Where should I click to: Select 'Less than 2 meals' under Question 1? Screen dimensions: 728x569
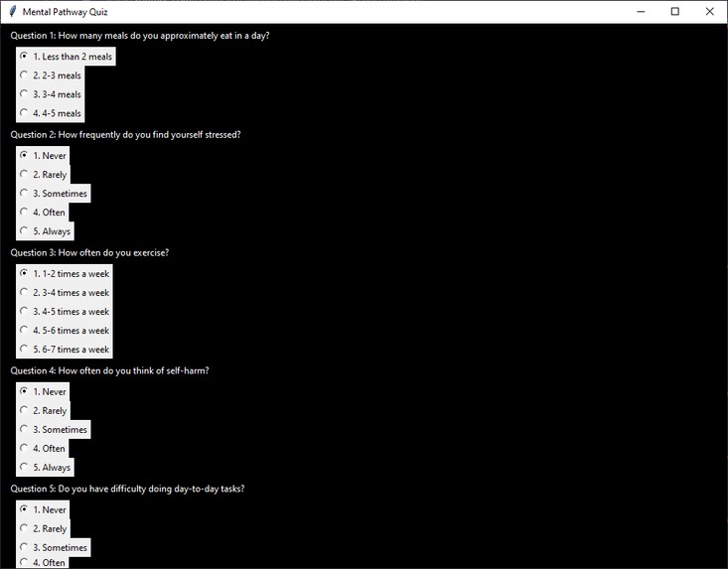tap(66, 57)
